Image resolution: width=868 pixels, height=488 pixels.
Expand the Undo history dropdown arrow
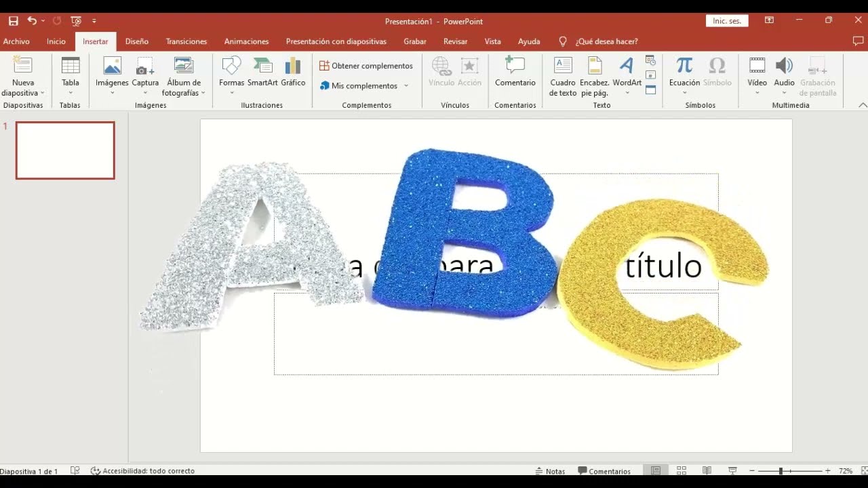coord(43,21)
